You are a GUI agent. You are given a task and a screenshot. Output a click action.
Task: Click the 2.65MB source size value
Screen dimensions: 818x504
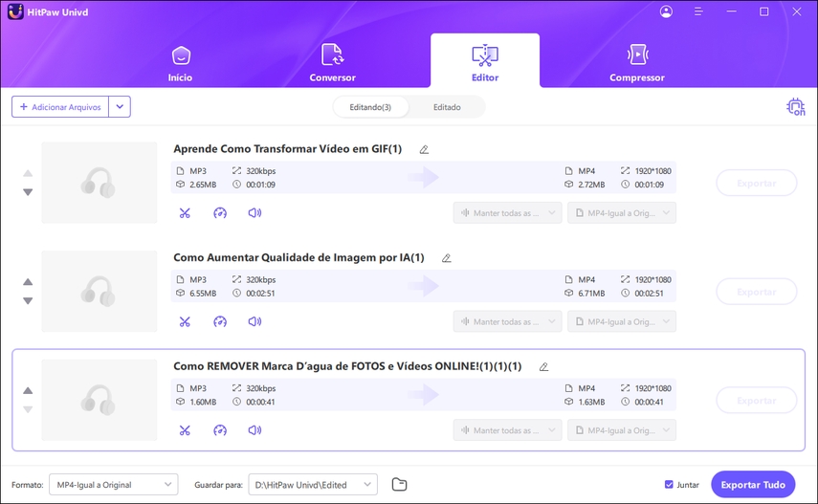[203, 185]
